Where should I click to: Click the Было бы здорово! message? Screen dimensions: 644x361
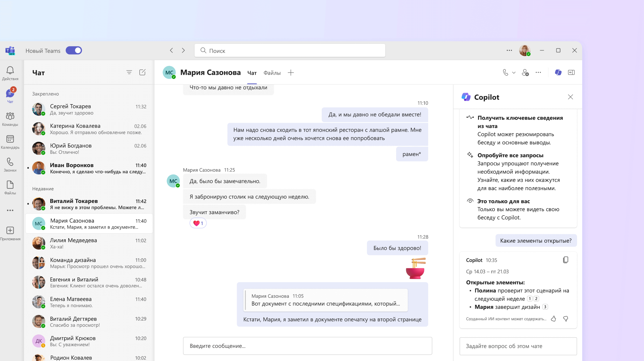(397, 248)
